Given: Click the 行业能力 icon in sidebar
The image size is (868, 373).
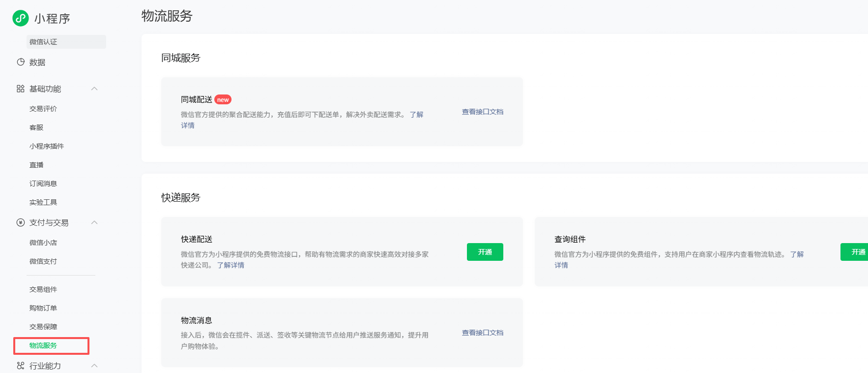Looking at the screenshot, I should [x=21, y=366].
